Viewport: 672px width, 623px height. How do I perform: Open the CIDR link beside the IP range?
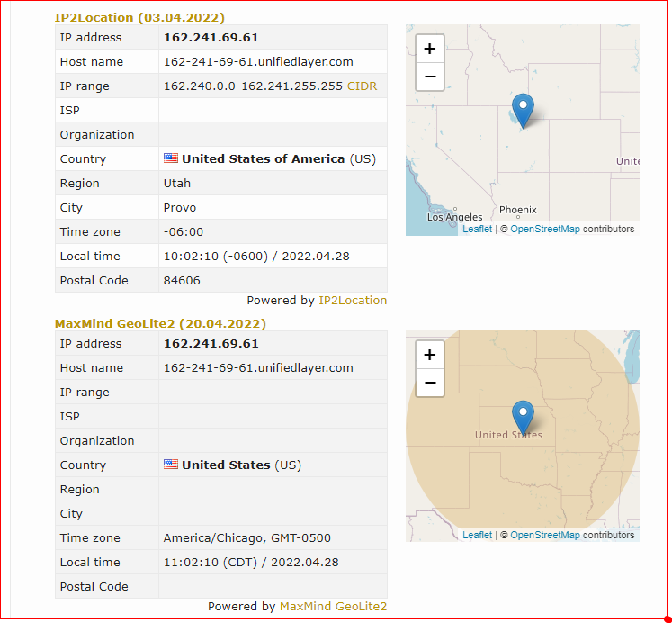coord(362,86)
